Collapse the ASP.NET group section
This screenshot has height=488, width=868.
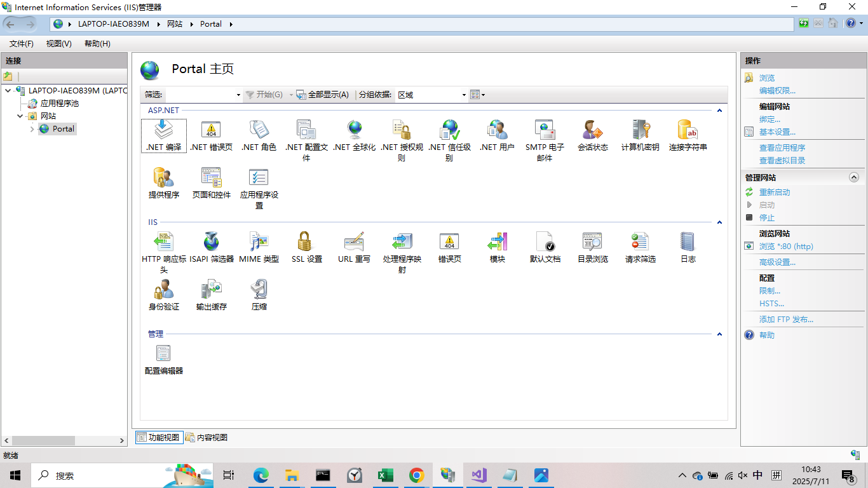pyautogui.click(x=719, y=111)
